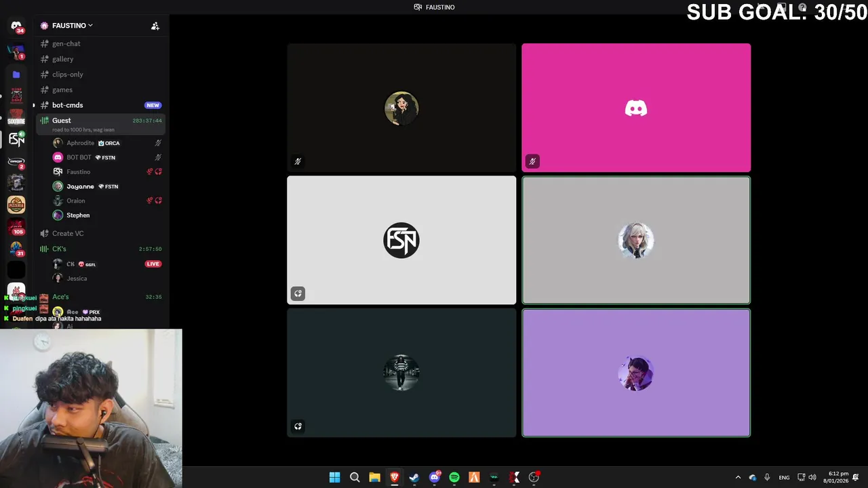868x488 pixels.
Task: Focus the dark teal participant tile
Action: tap(401, 373)
